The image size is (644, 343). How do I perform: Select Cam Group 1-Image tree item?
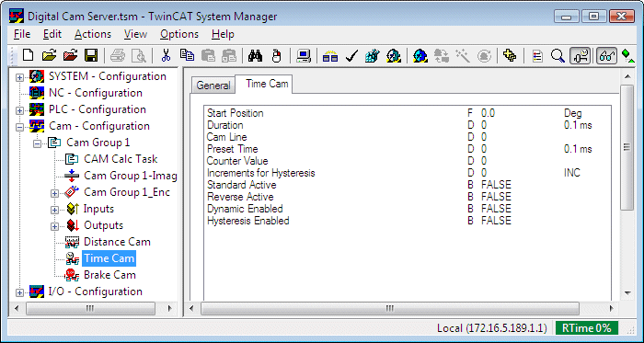[x=131, y=176]
